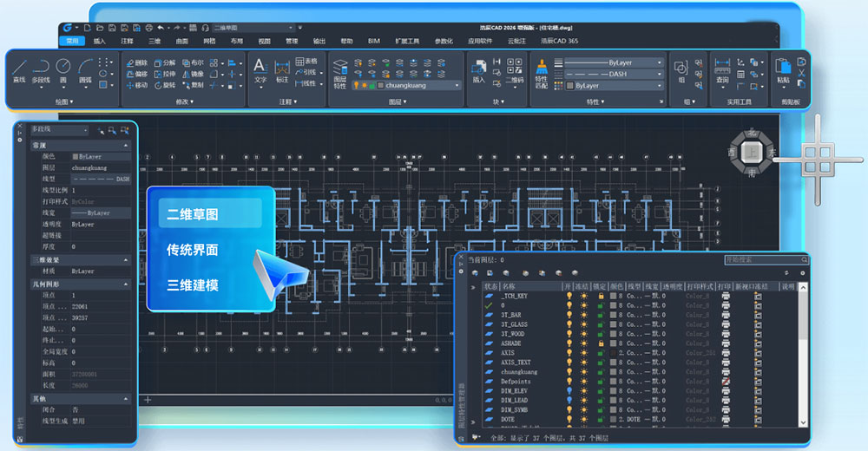Toggle lock for layer ASHADE

(601, 343)
